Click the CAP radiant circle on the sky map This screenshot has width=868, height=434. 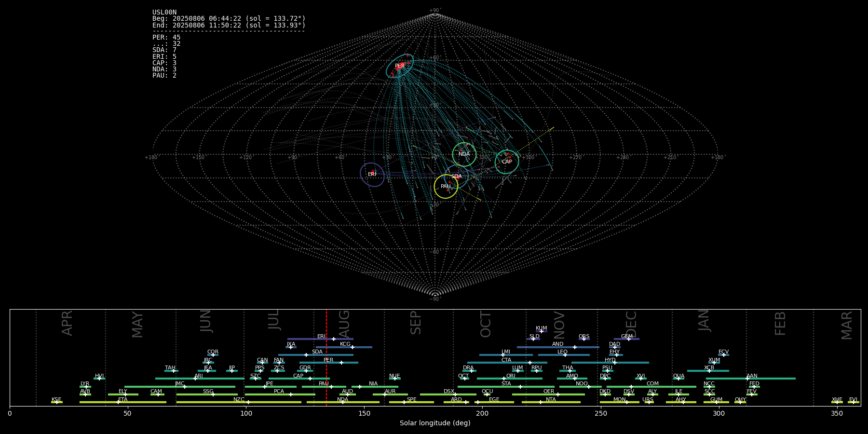click(507, 162)
